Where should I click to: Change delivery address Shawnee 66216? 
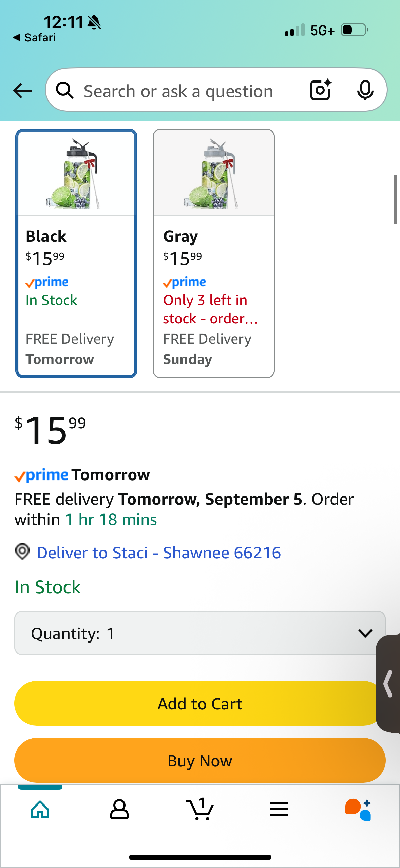point(159,553)
